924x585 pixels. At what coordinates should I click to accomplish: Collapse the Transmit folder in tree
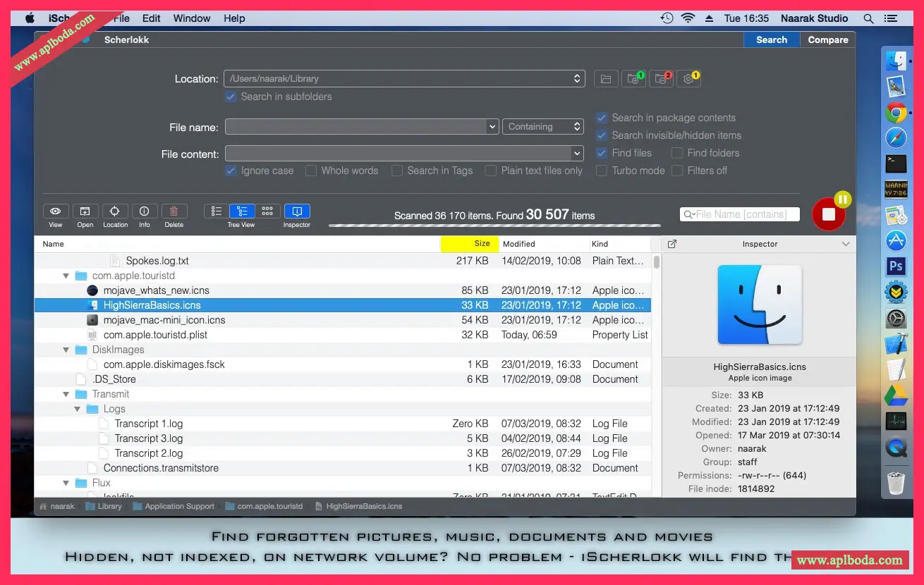point(66,394)
